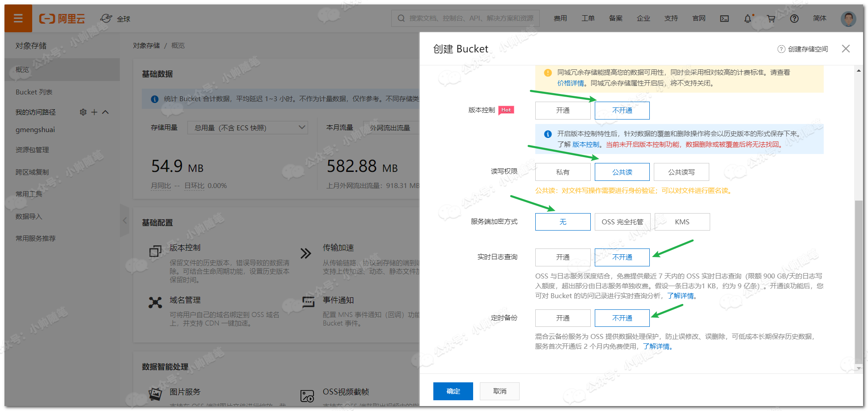The image size is (868, 411).
Task: Enable scheduled backup with 开通
Action: [x=563, y=318]
